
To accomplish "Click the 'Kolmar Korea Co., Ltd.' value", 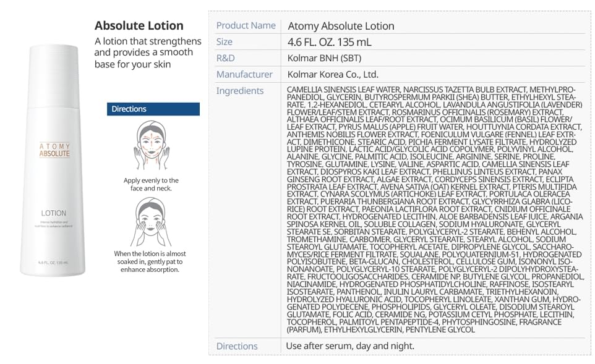I will click(x=333, y=74).
